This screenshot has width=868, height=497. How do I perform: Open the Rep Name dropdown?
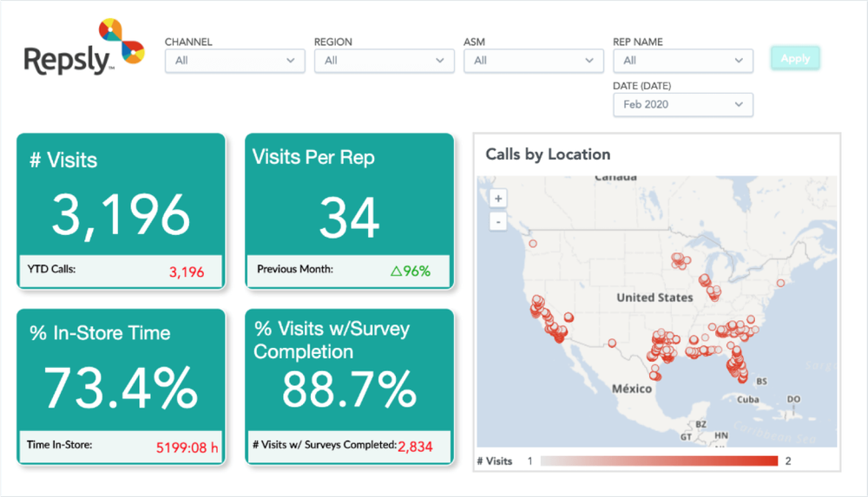683,61
